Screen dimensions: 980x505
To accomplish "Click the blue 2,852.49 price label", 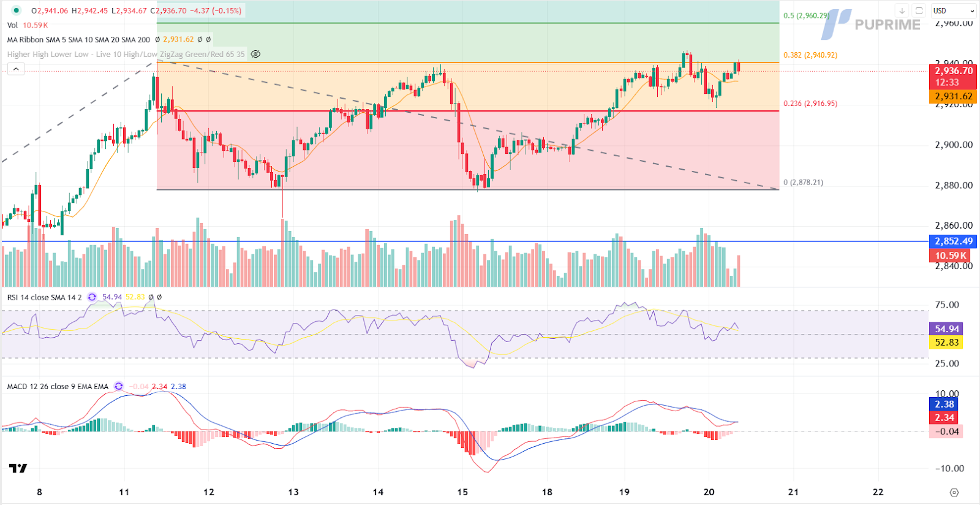I will pyautogui.click(x=953, y=241).
